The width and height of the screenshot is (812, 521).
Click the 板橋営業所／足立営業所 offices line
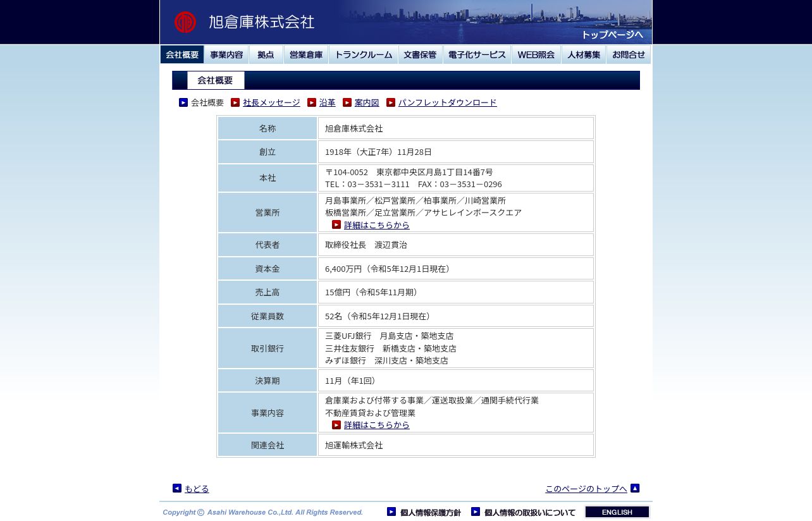pos(424,212)
